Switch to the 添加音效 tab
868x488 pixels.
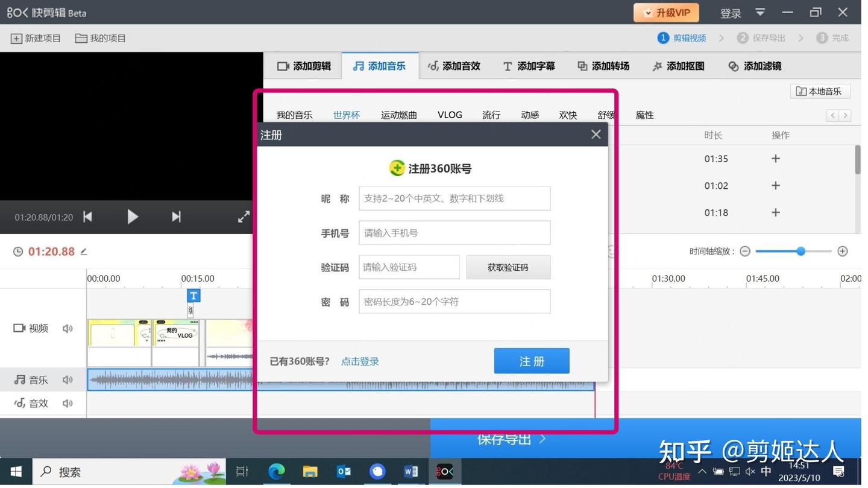pos(454,66)
